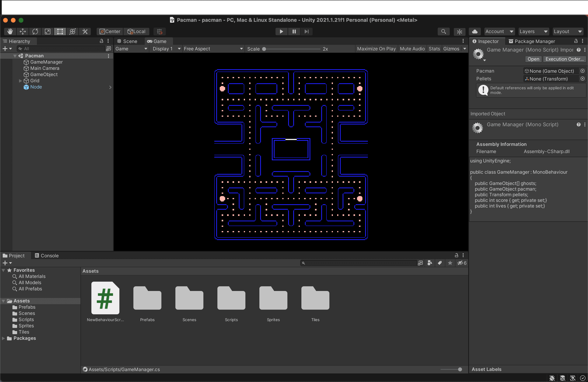Image resolution: width=588 pixels, height=382 pixels.
Task: Switch to the Scene tab
Action: pos(127,41)
